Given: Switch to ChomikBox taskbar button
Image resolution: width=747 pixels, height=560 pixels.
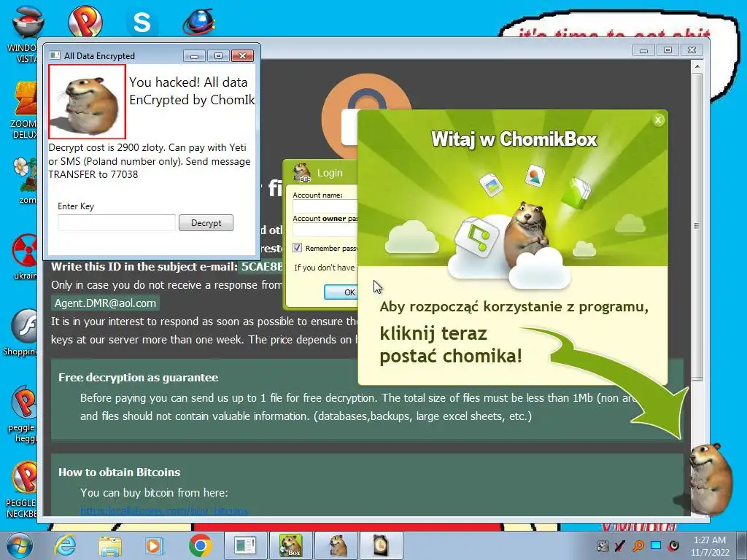Looking at the screenshot, I should (290, 545).
